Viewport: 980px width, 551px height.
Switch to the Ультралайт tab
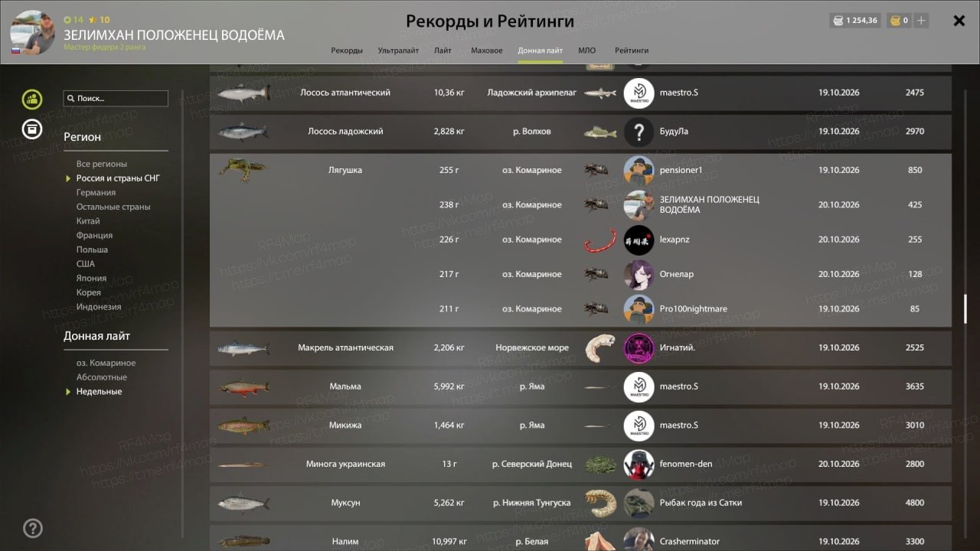click(398, 51)
